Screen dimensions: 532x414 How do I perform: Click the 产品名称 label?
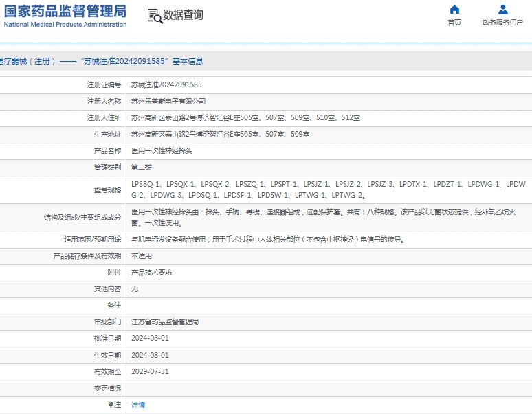tap(107, 151)
